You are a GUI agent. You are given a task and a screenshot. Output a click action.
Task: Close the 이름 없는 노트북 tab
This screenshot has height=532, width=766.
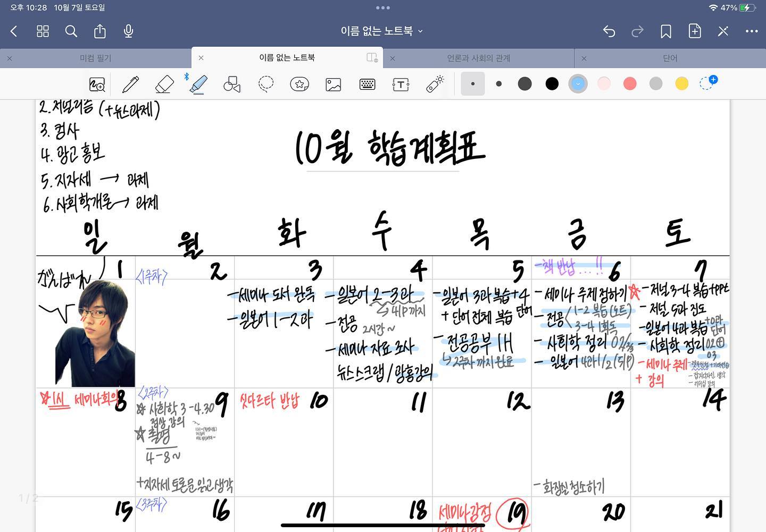click(201, 58)
